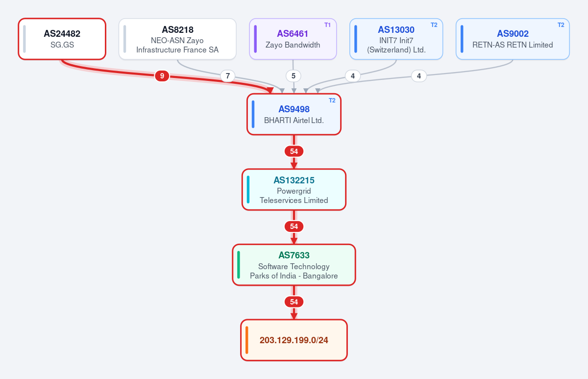Select the AS9002 RETN Limited node
Viewport: 588px width, 379px height.
[x=513, y=39]
